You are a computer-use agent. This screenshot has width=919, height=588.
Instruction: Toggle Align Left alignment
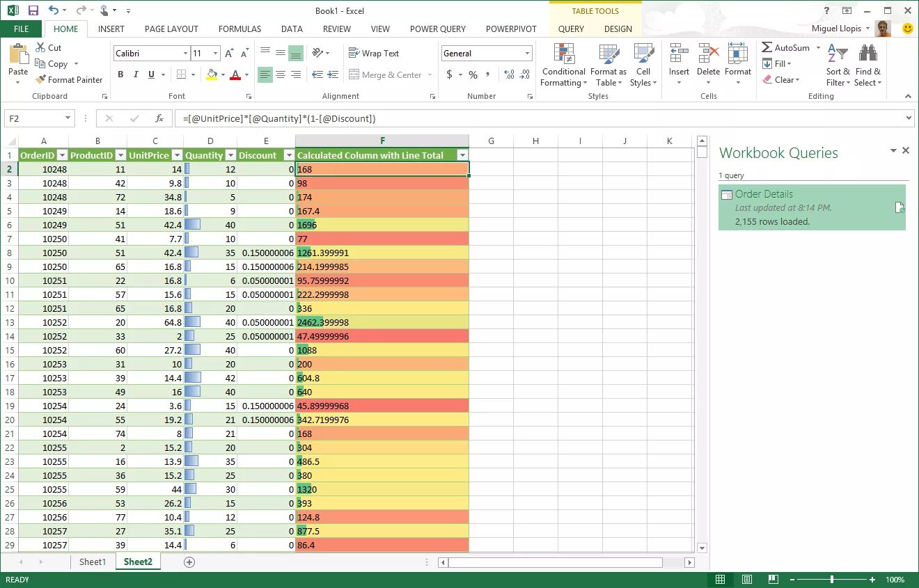point(265,74)
